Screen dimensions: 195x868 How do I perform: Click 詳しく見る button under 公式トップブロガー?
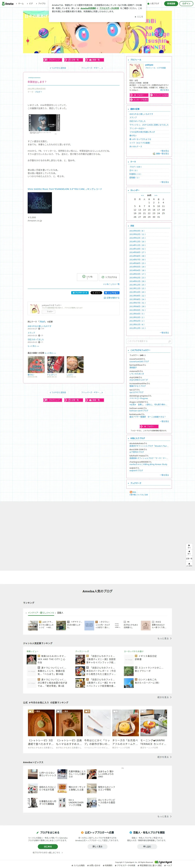tap(97, 846)
